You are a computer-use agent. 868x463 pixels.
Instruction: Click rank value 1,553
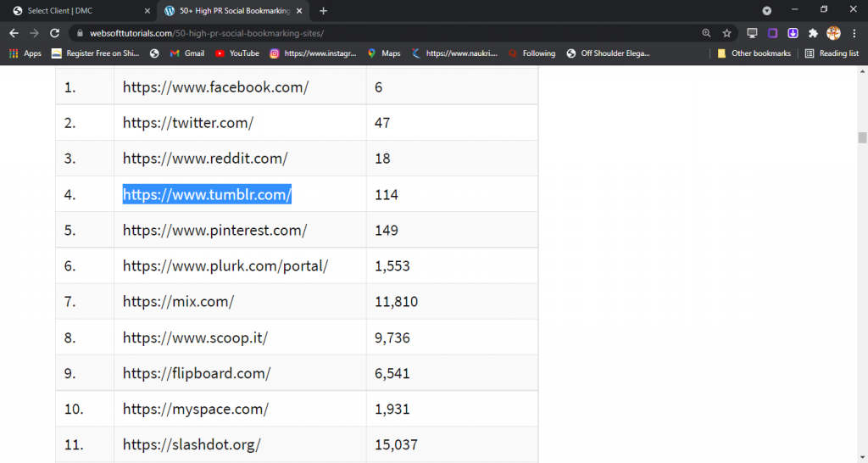pyautogui.click(x=392, y=265)
